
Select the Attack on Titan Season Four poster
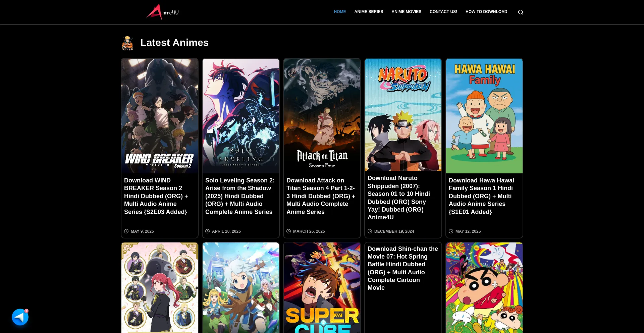(x=322, y=116)
